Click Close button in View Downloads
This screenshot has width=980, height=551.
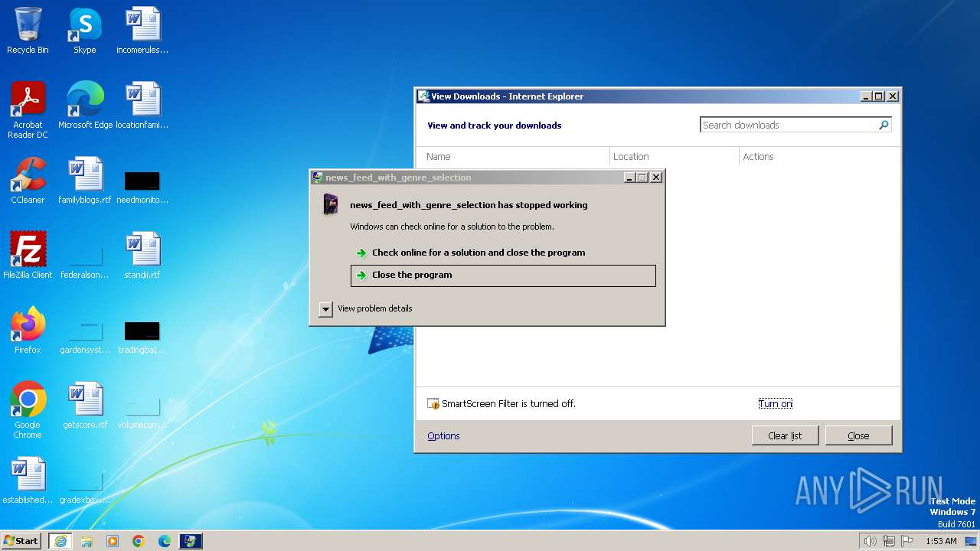858,435
